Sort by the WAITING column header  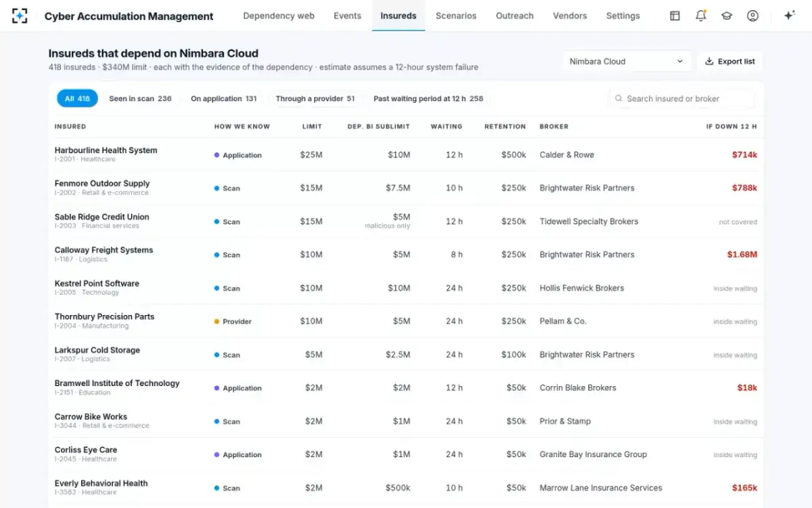pyautogui.click(x=447, y=126)
